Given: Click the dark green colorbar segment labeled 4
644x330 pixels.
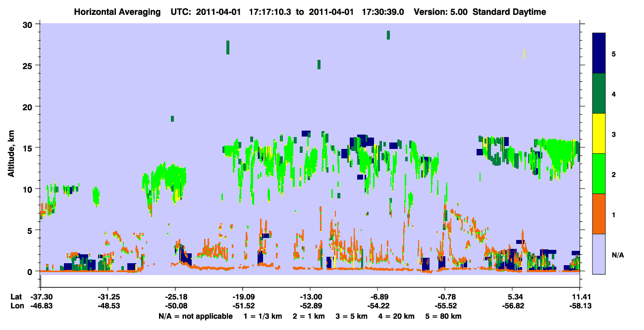Looking at the screenshot, I should (x=599, y=94).
